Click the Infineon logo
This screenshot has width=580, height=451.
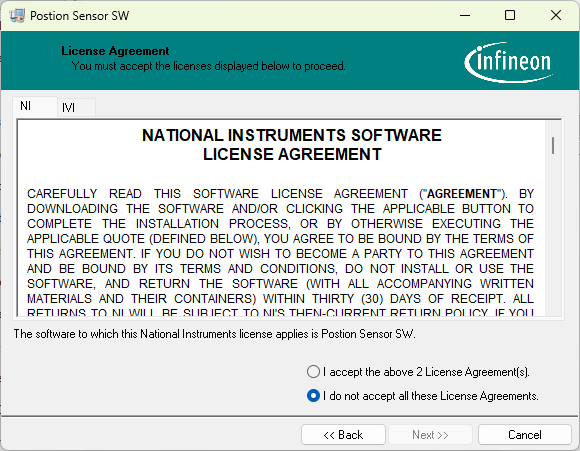pos(509,62)
